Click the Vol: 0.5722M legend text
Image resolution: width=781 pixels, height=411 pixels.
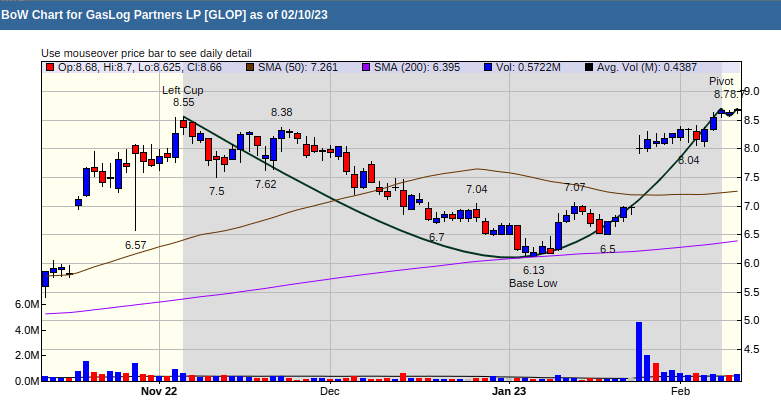528,67
